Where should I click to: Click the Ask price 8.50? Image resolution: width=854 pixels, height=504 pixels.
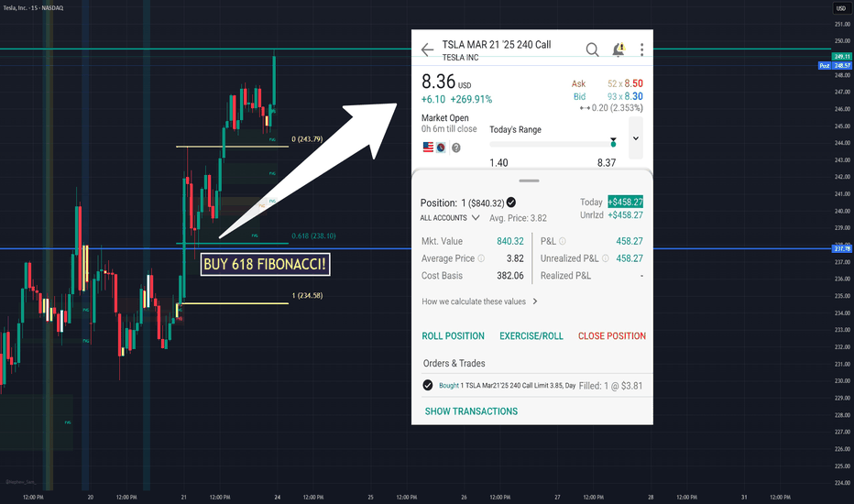click(x=633, y=83)
